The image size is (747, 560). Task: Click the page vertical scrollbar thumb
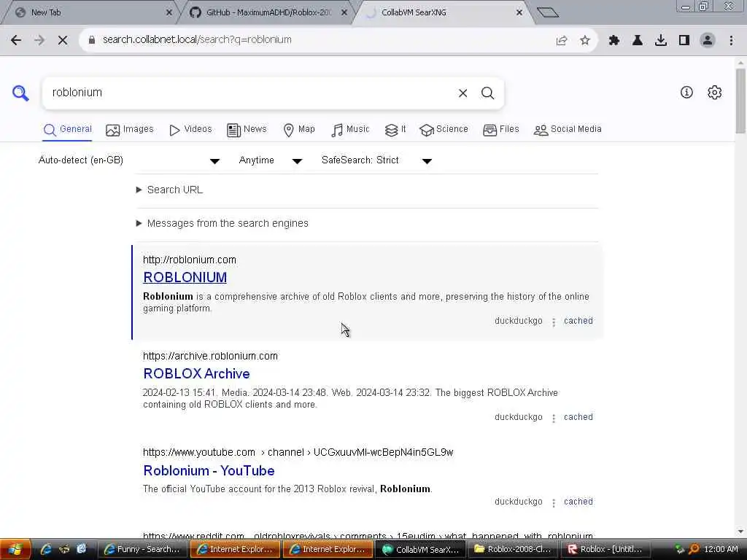740,101
